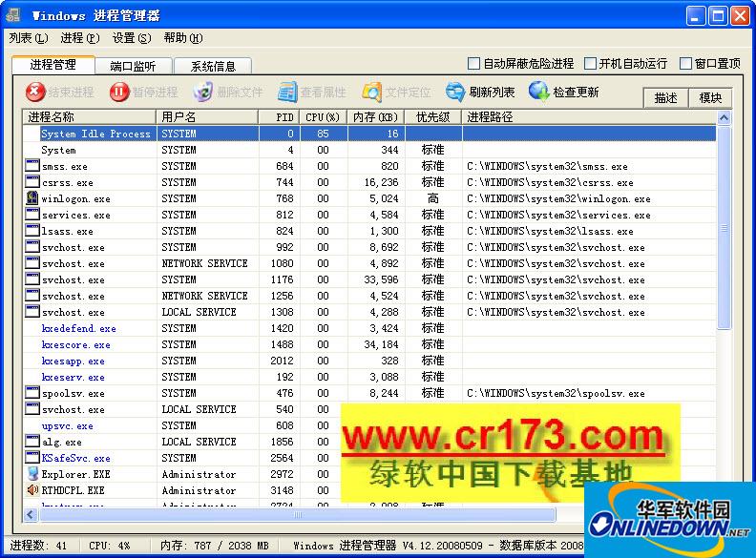Select kxedefend.exe process
Viewport: 756px width, 558px height.
(78, 328)
